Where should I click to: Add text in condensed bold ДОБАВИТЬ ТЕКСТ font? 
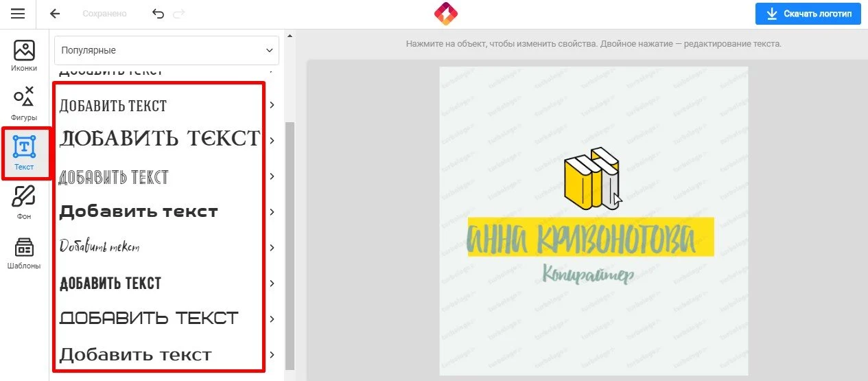[110, 283]
